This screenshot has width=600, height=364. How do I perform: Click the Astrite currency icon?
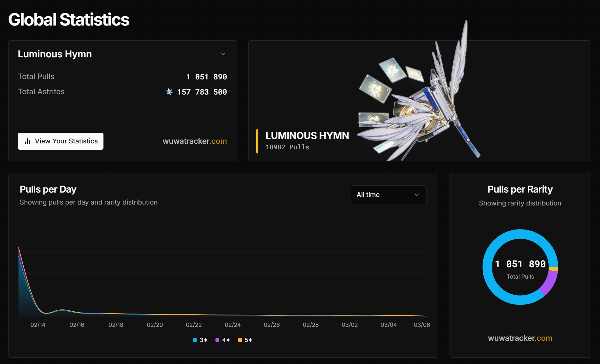169,92
